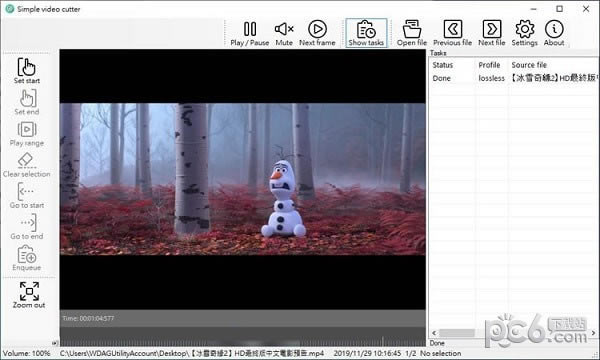
Task: Open the Settings dialog
Action: pos(525,33)
